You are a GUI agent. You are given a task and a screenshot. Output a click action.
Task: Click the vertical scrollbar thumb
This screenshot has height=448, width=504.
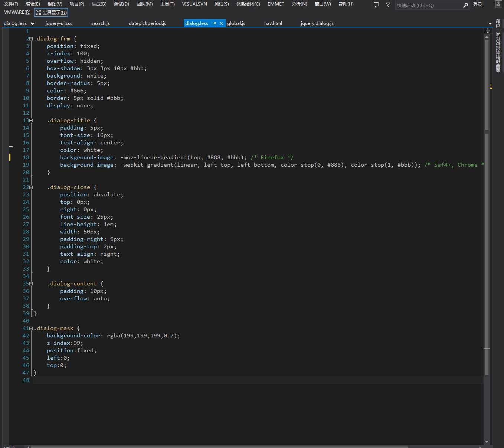(x=487, y=208)
